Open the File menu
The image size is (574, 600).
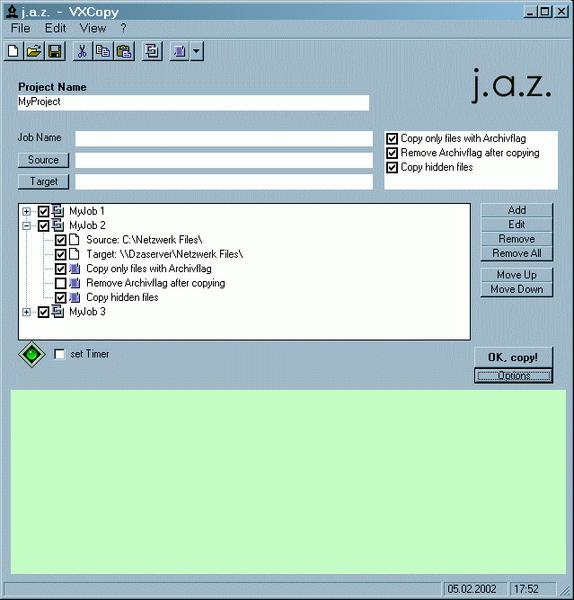21,28
